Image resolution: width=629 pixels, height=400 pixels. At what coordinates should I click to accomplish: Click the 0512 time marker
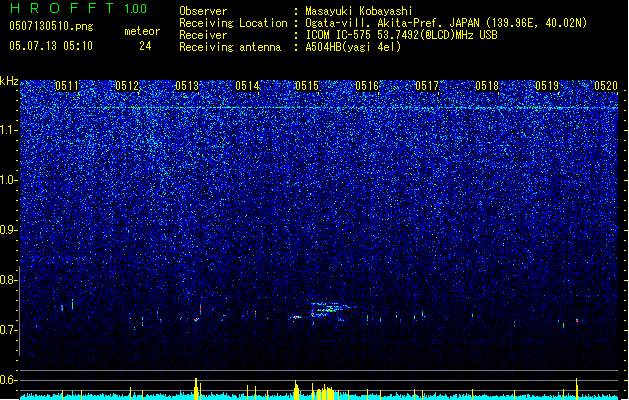(x=127, y=86)
